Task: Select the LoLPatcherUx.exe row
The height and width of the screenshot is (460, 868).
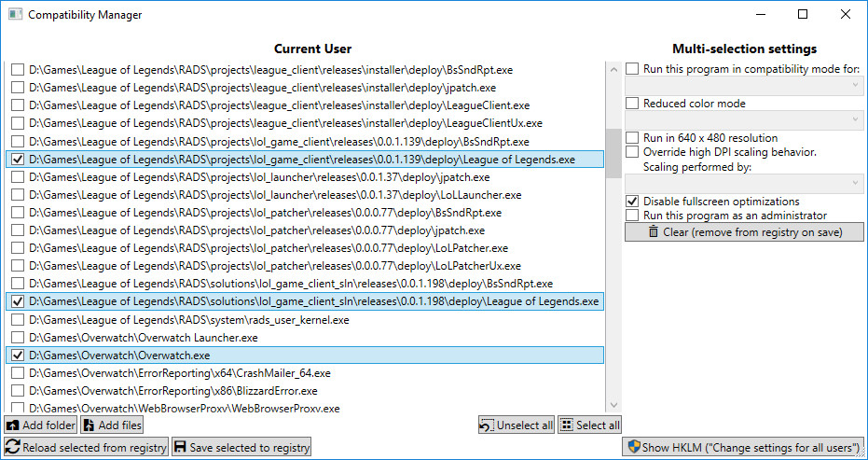Action: [305, 266]
